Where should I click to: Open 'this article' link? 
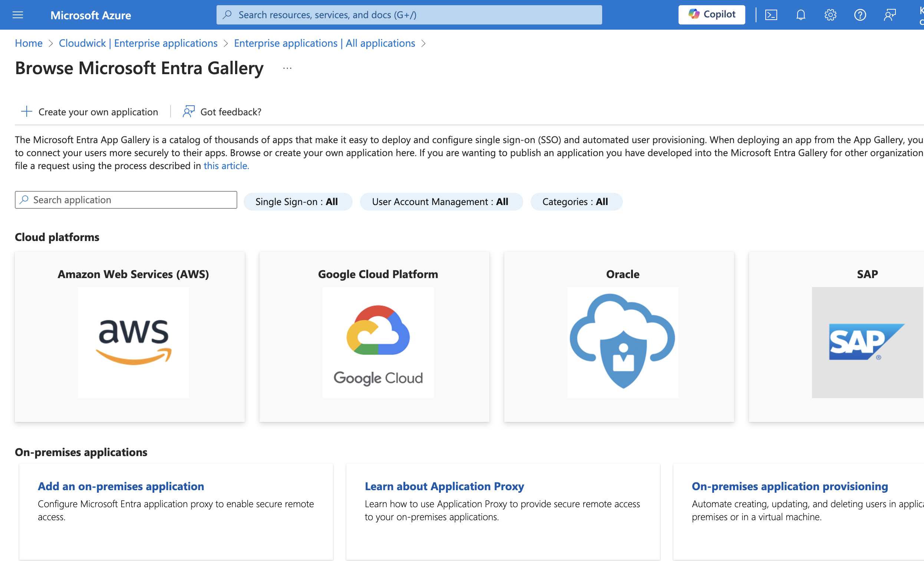[226, 166]
